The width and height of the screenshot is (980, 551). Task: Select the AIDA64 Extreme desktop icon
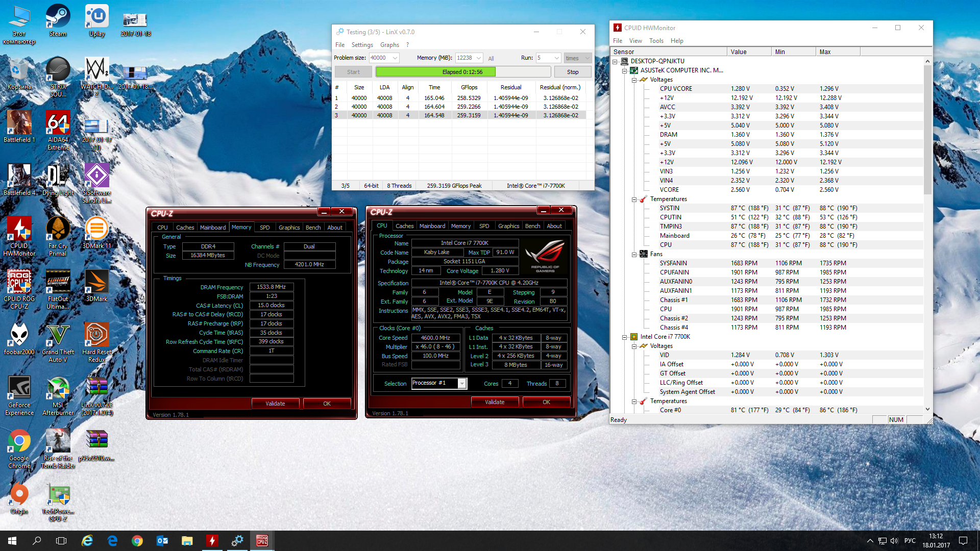tap(58, 130)
